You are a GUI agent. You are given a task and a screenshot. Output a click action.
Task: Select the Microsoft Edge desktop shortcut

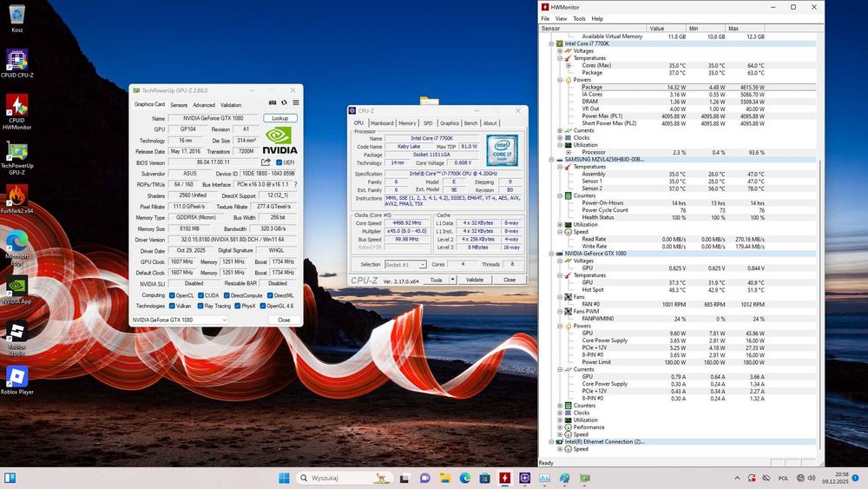(17, 248)
